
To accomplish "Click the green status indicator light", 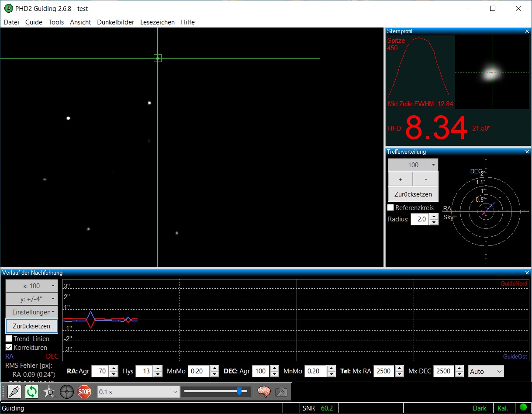I will [523, 408].
